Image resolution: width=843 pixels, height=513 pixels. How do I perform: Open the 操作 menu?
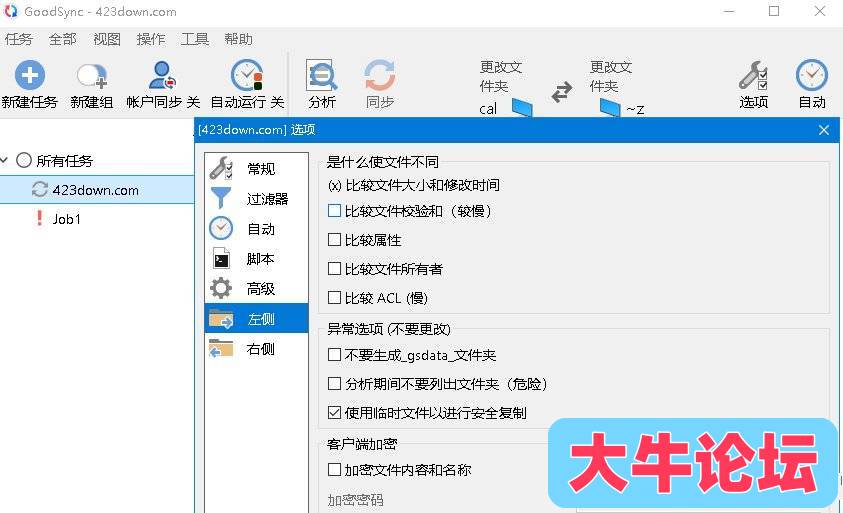[151, 39]
